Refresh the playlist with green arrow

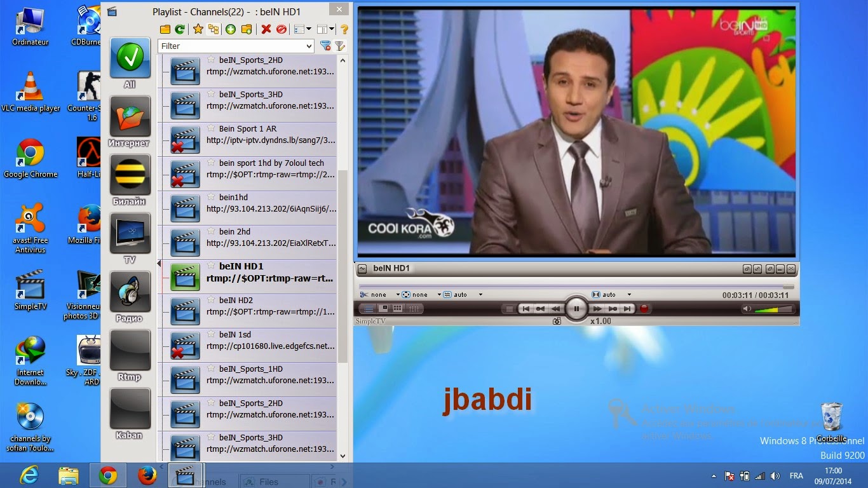click(180, 29)
